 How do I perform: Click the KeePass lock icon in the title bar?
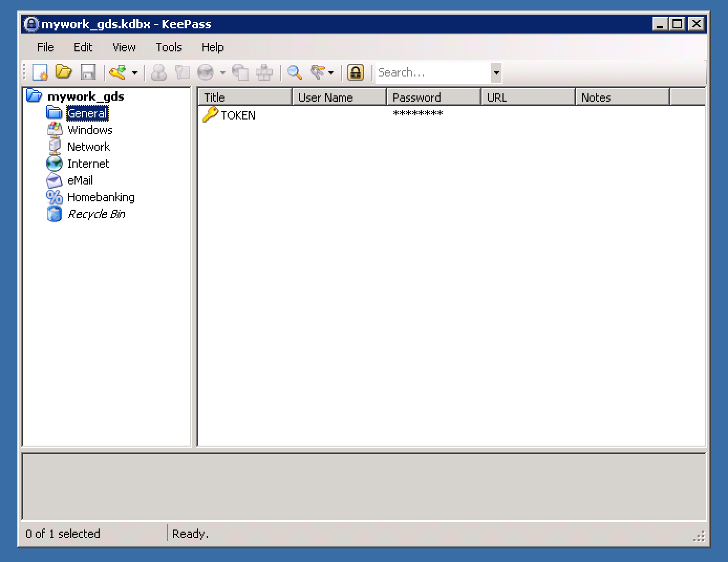[x=31, y=24]
